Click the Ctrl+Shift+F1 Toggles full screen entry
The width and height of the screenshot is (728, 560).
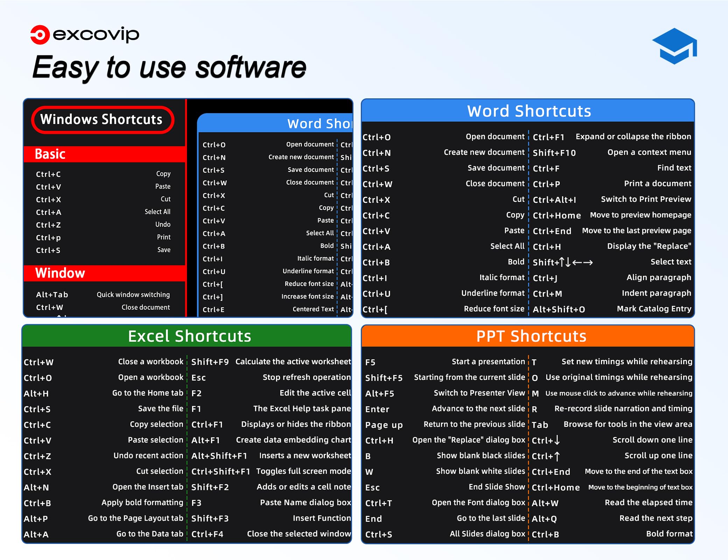click(271, 471)
